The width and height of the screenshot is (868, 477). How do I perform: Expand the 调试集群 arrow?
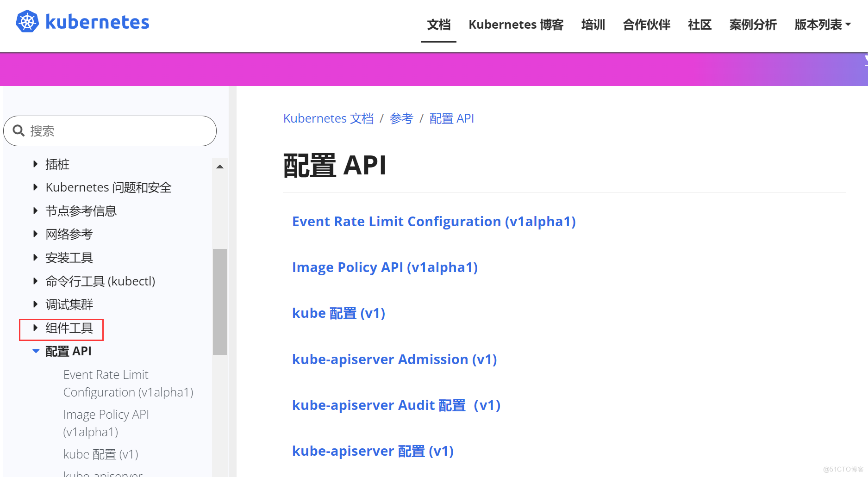pyautogui.click(x=35, y=304)
